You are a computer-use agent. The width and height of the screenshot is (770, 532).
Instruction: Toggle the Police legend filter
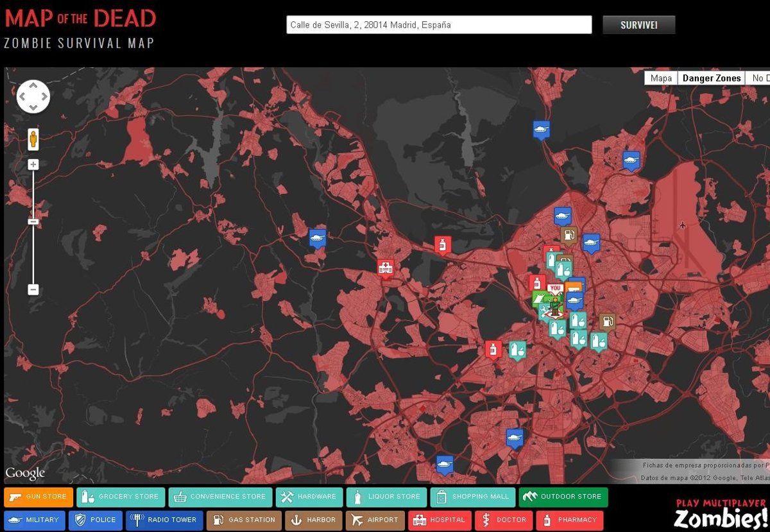[96, 520]
